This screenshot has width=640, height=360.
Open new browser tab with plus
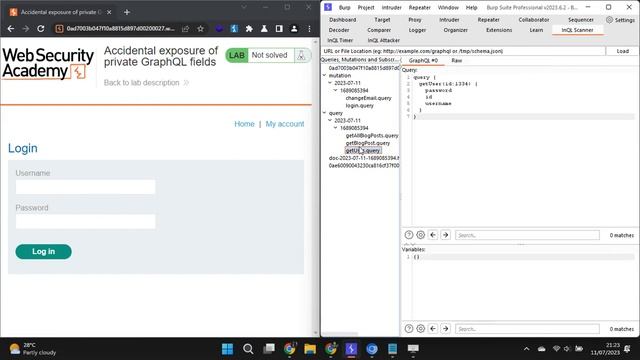click(x=127, y=12)
